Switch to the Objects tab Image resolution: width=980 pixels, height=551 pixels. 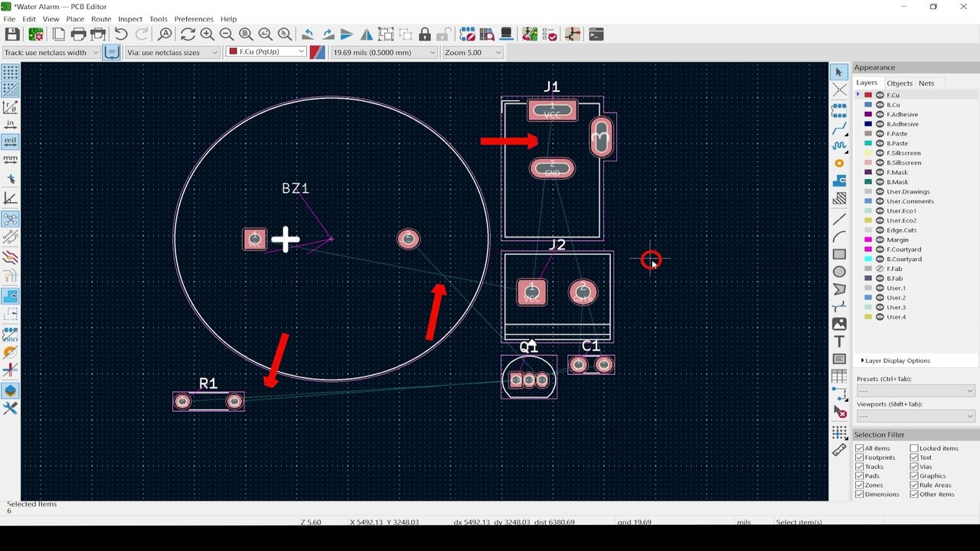click(x=900, y=83)
